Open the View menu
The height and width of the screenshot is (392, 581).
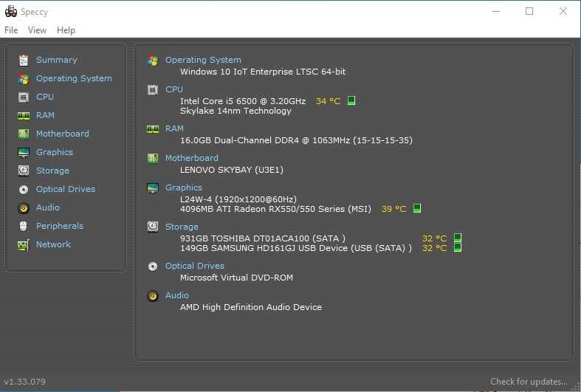37,30
